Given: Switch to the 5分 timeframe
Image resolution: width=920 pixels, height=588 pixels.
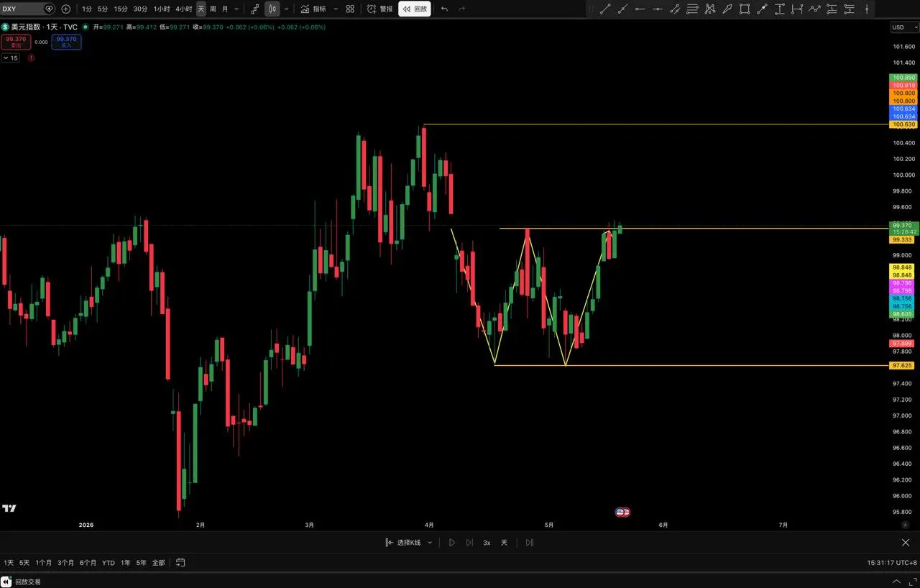Looking at the screenshot, I should pyautogui.click(x=103, y=9).
